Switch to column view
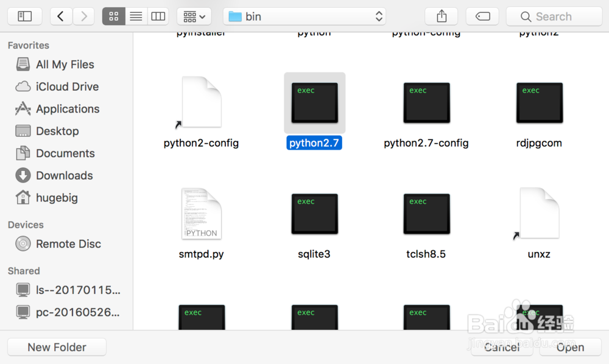The width and height of the screenshot is (609, 364). click(x=158, y=16)
